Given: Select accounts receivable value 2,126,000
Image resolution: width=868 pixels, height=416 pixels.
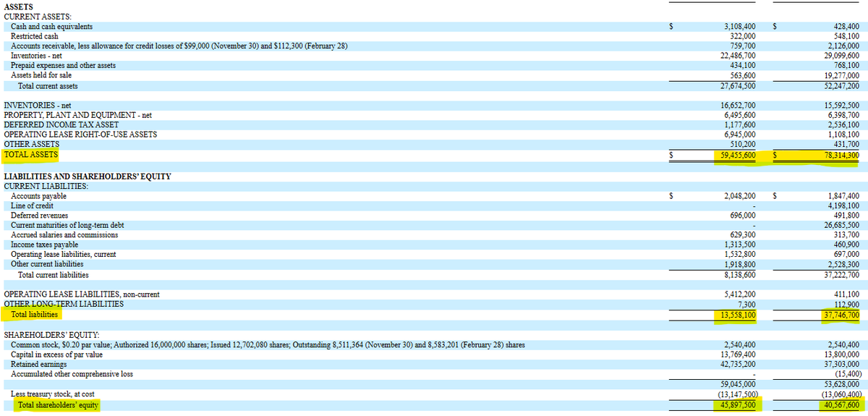Looking at the screenshot, I should pyautogui.click(x=844, y=46).
